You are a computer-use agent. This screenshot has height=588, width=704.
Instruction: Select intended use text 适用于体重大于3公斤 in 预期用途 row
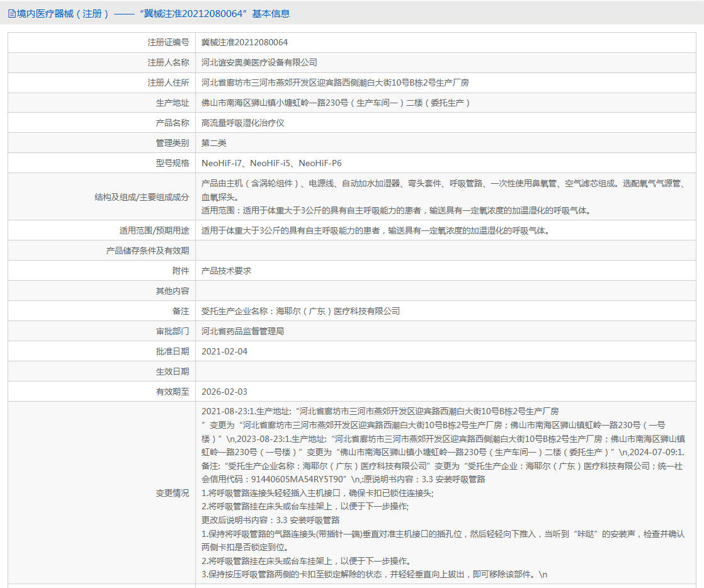tap(375, 230)
